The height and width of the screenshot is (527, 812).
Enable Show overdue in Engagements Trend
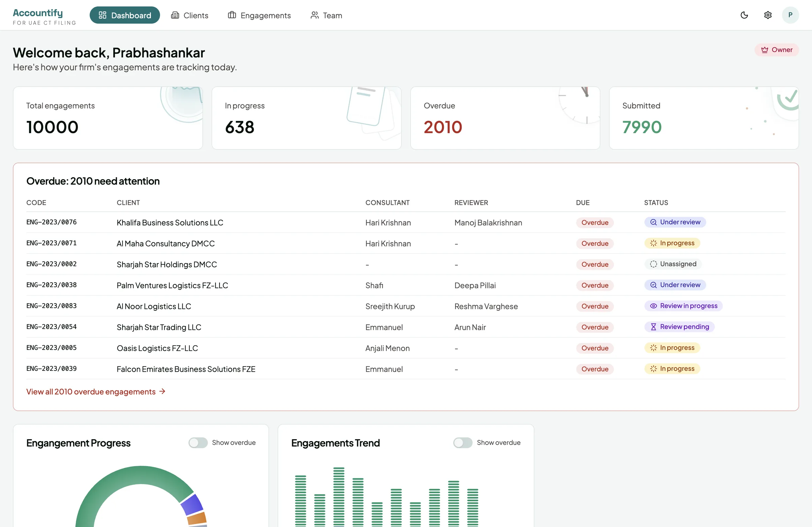463,442
